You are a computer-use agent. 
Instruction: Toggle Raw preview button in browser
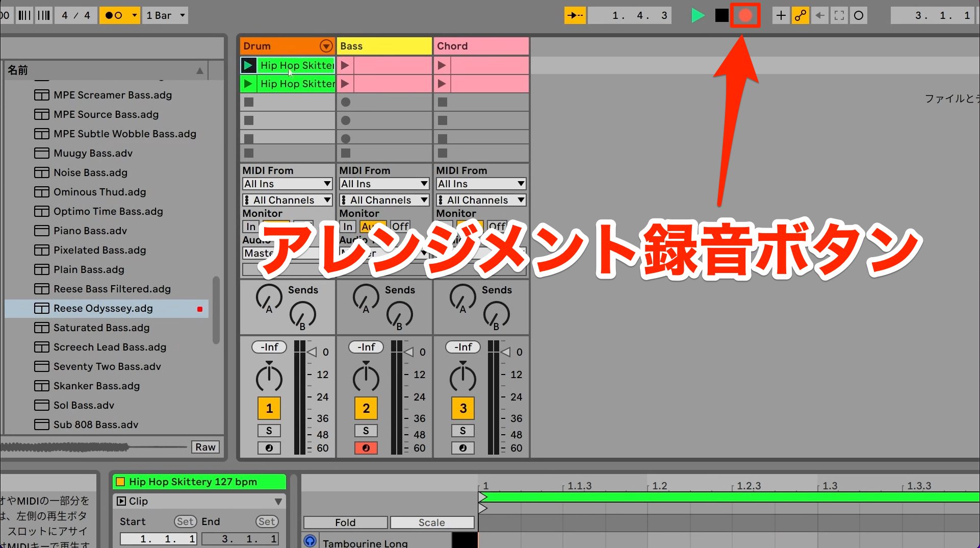tap(205, 447)
